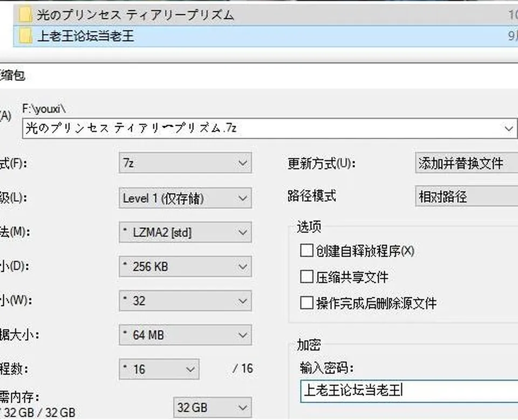Enable the 压缩共享文件 checkbox
This screenshot has height=420, width=518.
(x=306, y=277)
